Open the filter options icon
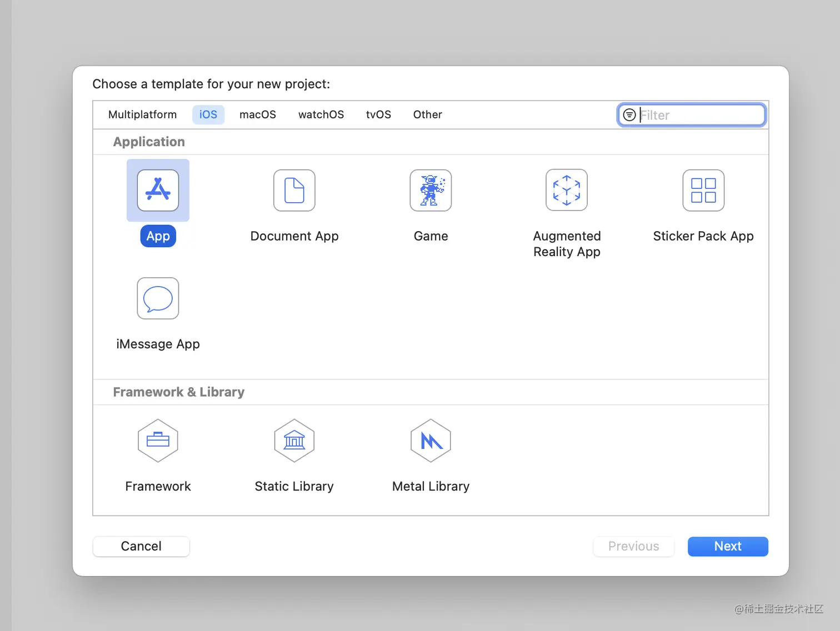 [629, 115]
